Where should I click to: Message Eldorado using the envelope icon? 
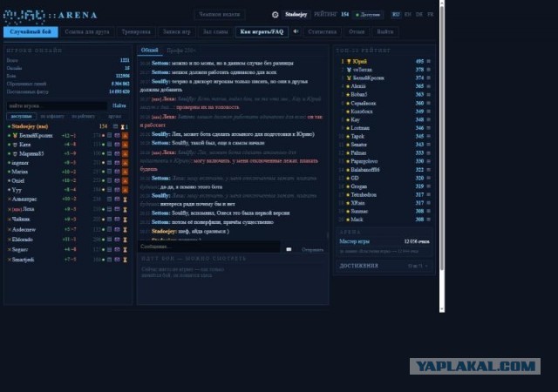[x=117, y=240]
